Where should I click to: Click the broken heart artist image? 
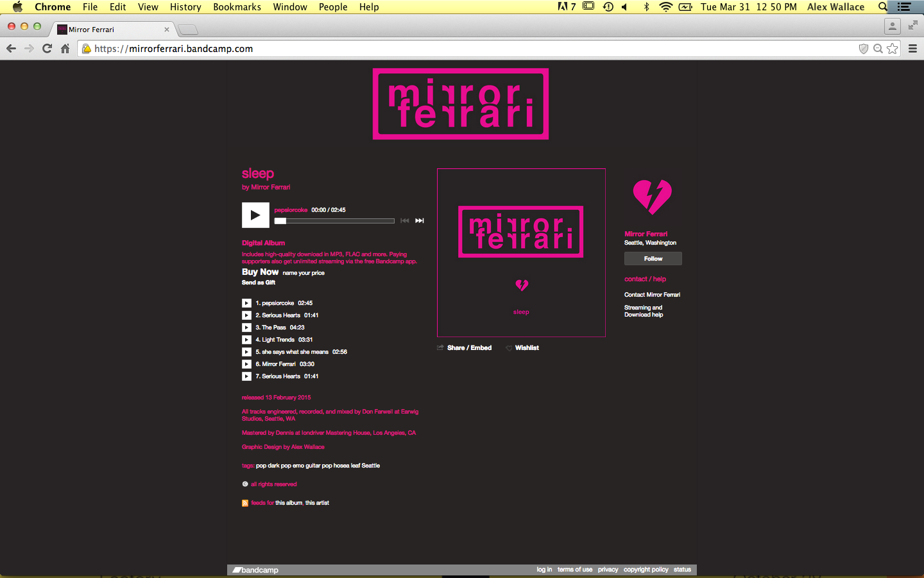[653, 197]
